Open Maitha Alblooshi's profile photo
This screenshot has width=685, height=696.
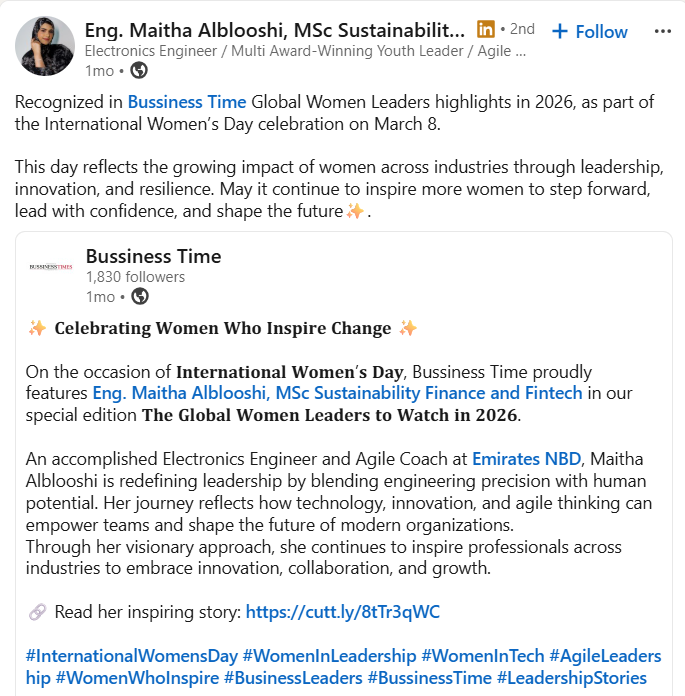[x=45, y=46]
